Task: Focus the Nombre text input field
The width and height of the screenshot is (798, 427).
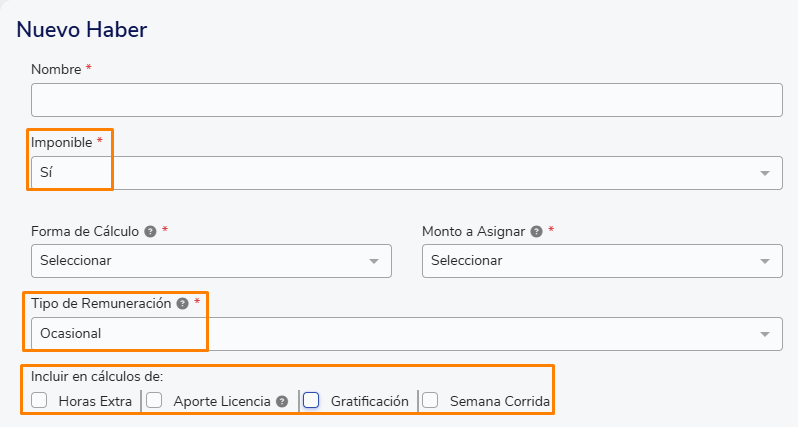Action: [407, 100]
